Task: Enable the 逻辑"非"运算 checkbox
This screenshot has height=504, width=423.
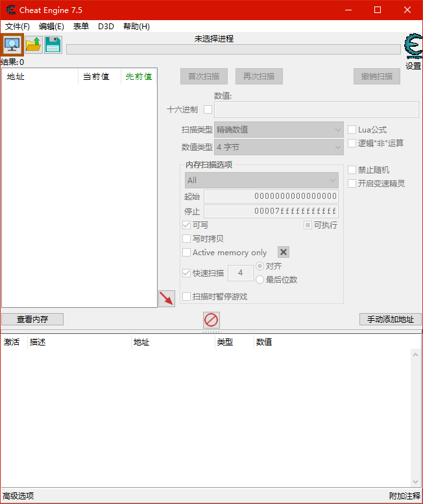Action: pos(352,143)
